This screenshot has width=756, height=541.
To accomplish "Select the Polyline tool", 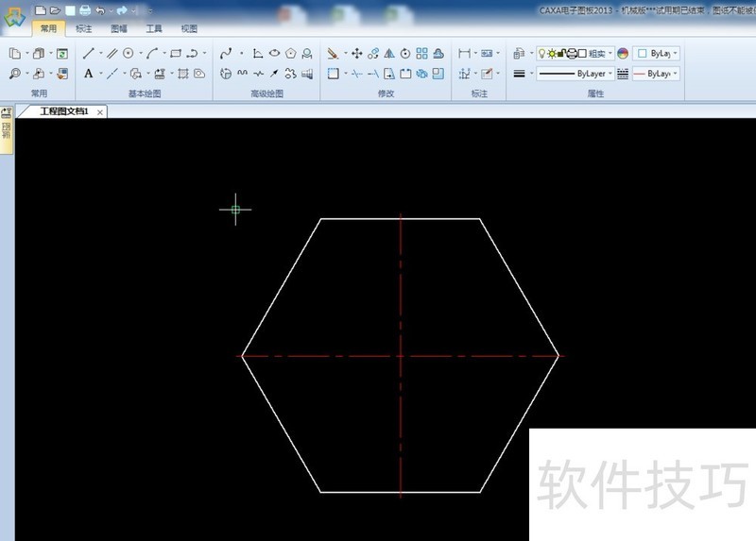I will click(192, 54).
